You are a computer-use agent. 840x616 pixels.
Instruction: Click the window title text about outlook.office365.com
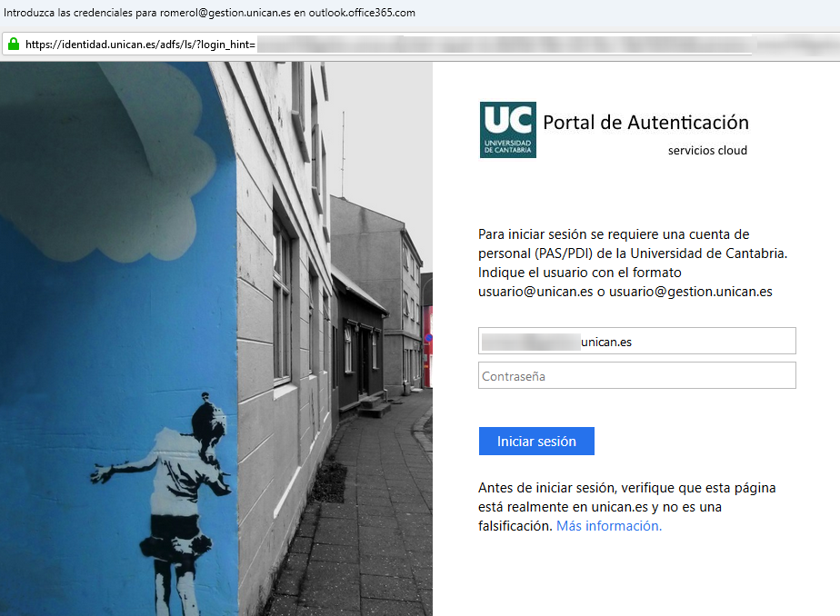click(x=209, y=13)
